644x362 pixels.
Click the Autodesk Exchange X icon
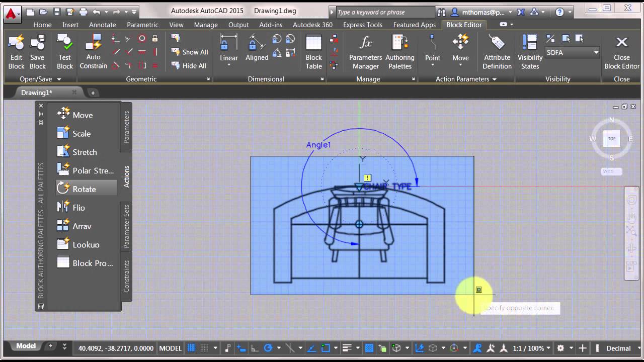tap(521, 12)
